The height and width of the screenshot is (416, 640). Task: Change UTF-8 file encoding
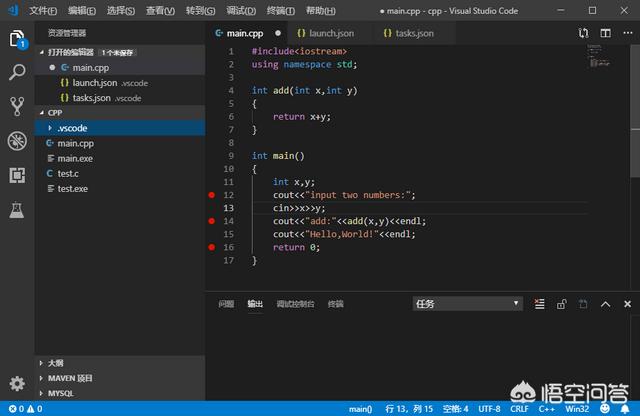[x=489, y=409]
